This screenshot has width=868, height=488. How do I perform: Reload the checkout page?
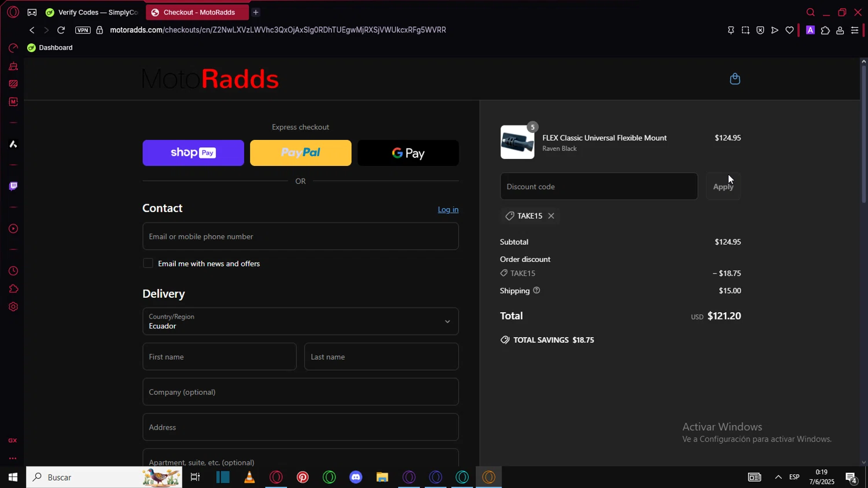(61, 30)
